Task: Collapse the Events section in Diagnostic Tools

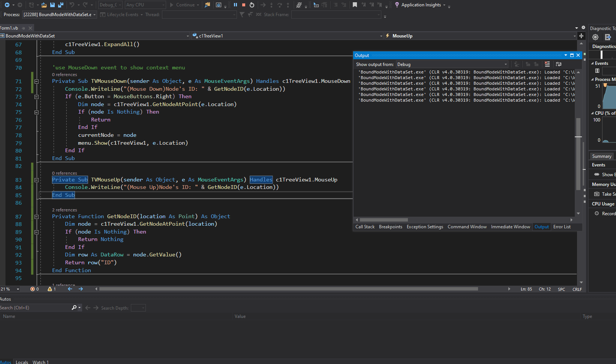Action: (x=592, y=63)
